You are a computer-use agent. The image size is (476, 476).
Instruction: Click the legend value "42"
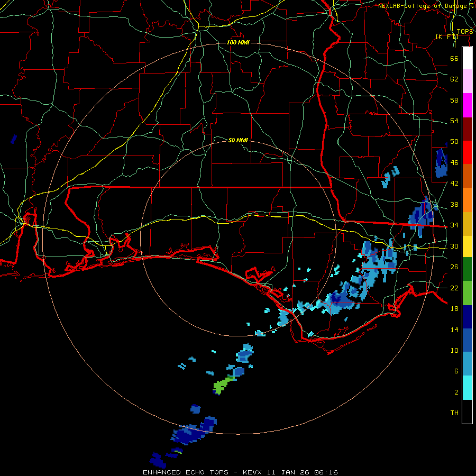[x=454, y=184]
